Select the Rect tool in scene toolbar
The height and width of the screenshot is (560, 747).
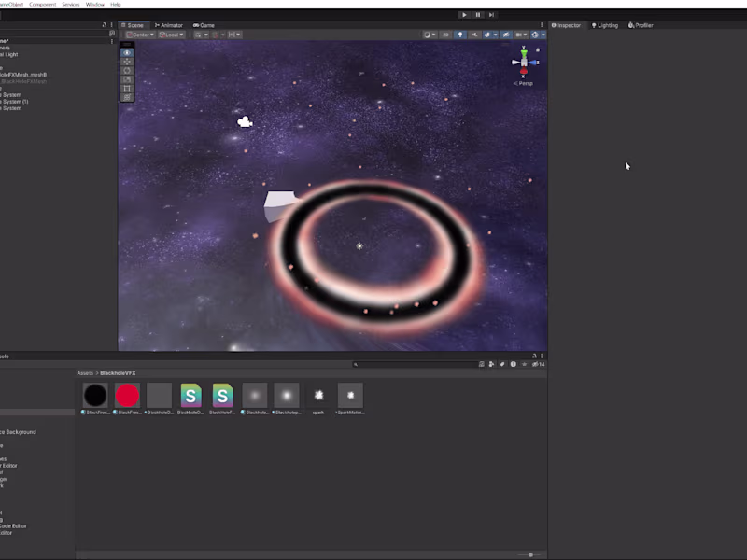click(127, 89)
